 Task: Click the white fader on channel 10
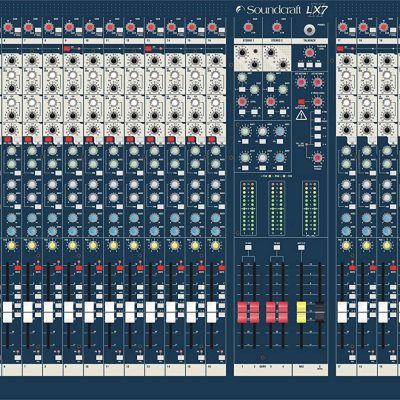89,312
